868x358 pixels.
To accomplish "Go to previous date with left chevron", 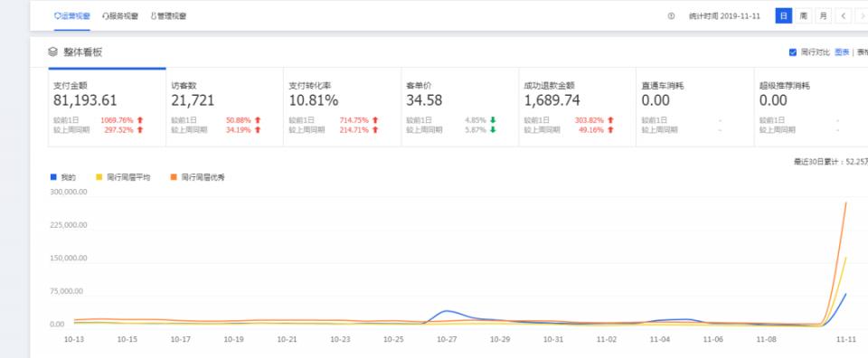I will coord(843,16).
